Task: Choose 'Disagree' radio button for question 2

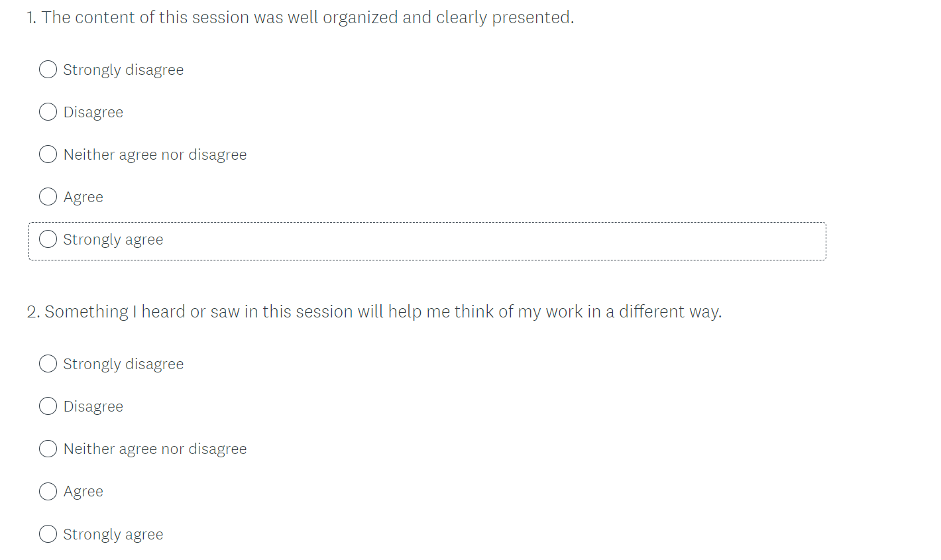Action: coord(48,406)
